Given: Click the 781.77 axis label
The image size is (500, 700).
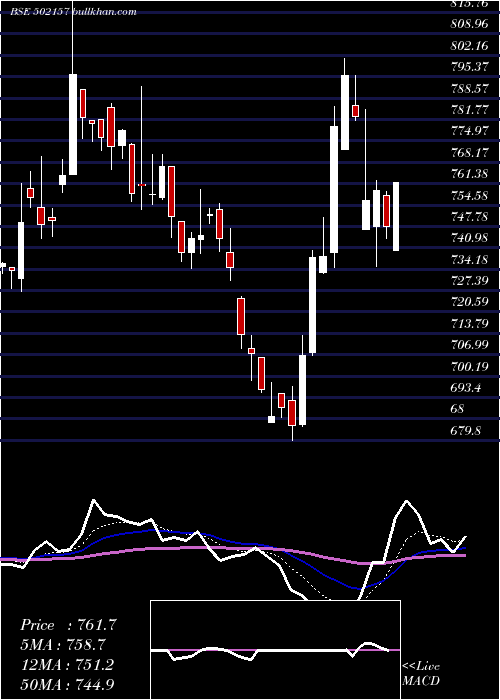Looking at the screenshot, I should pos(469,110).
